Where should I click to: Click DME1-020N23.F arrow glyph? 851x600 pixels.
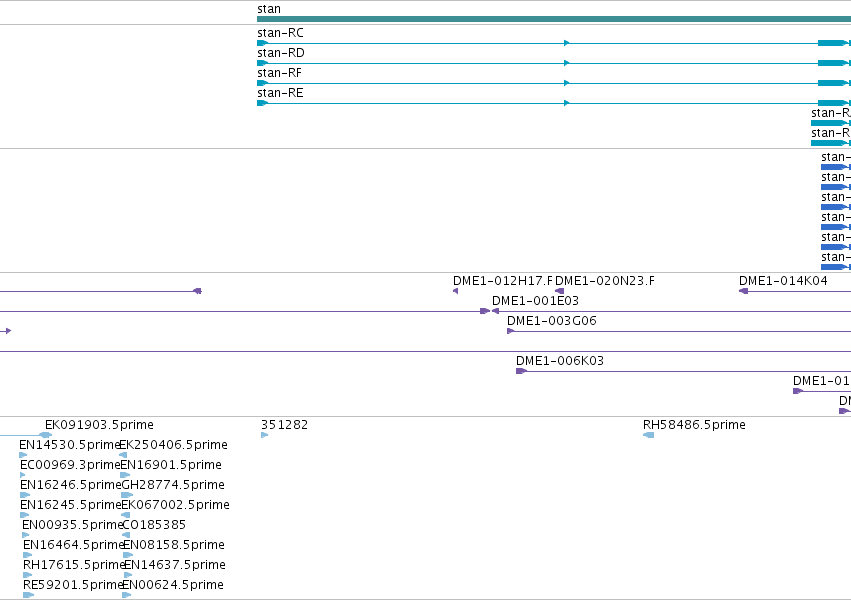pos(560,291)
